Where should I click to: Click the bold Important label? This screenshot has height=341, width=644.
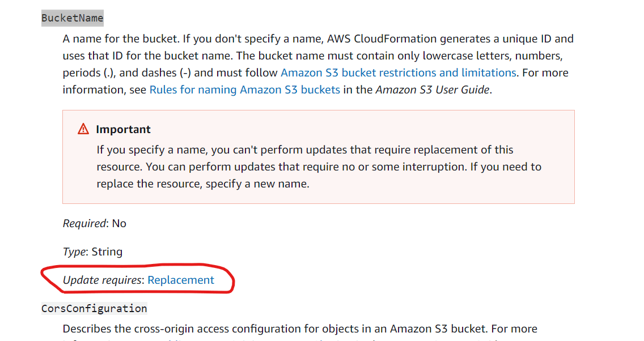coord(123,129)
